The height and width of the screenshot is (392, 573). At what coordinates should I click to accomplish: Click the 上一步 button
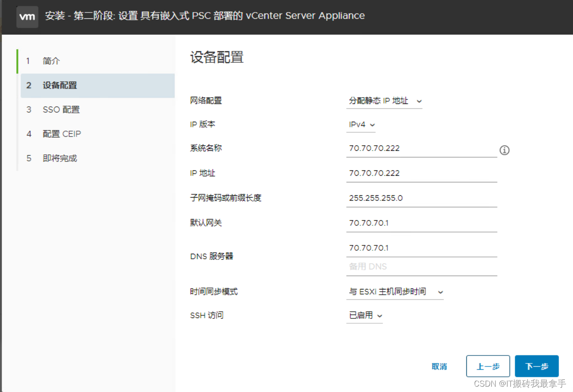tap(488, 367)
